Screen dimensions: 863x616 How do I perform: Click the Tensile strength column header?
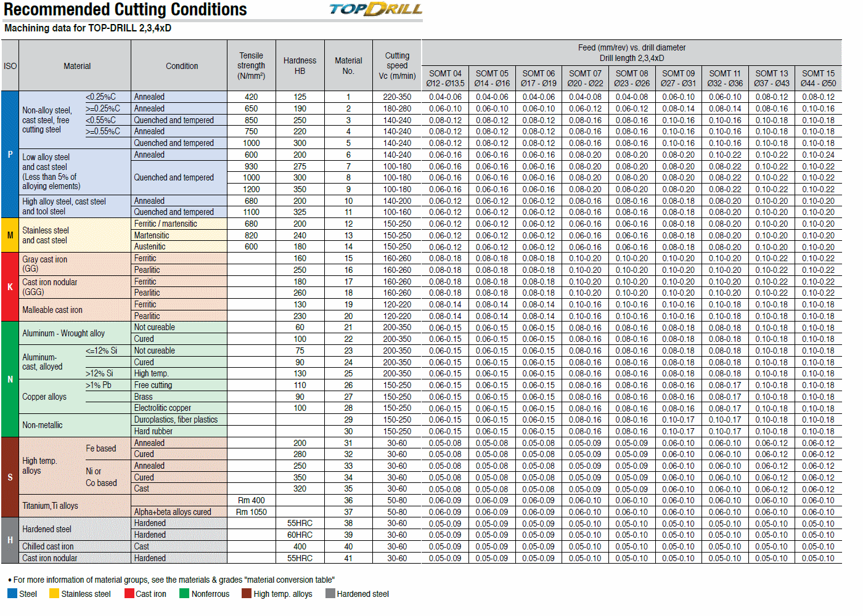coord(251,66)
